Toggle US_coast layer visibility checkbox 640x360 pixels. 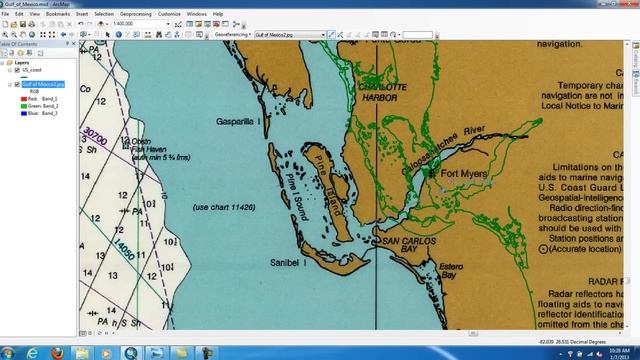click(17, 70)
